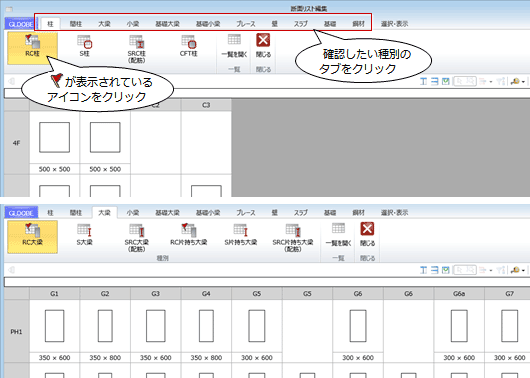Click the blue column icon in the upper toolbar
The image size is (530, 378).
point(423,81)
